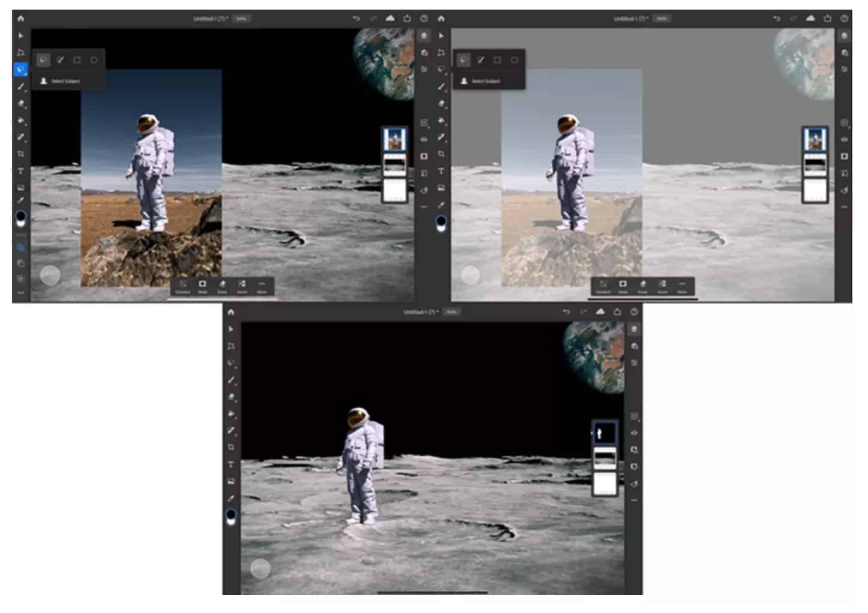This screenshot has width=868, height=613.
Task: Click Mask in the top-left bottom action bar
Action: point(203,286)
